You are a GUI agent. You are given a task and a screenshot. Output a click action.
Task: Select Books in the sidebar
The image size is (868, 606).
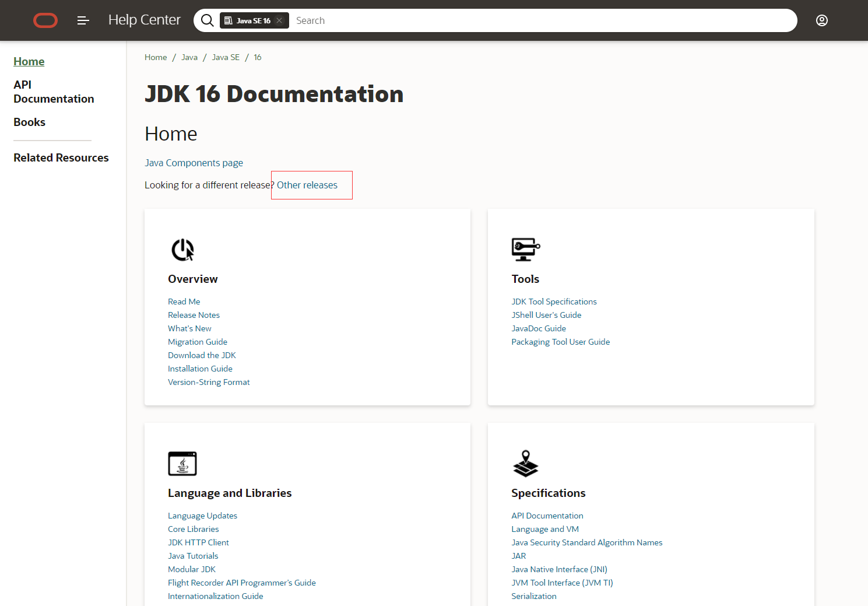[30, 122]
